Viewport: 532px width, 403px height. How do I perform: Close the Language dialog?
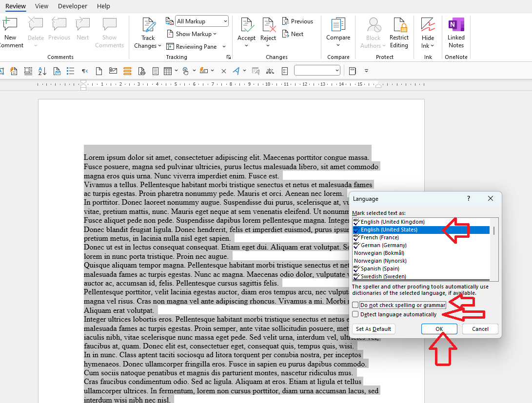[491, 198]
